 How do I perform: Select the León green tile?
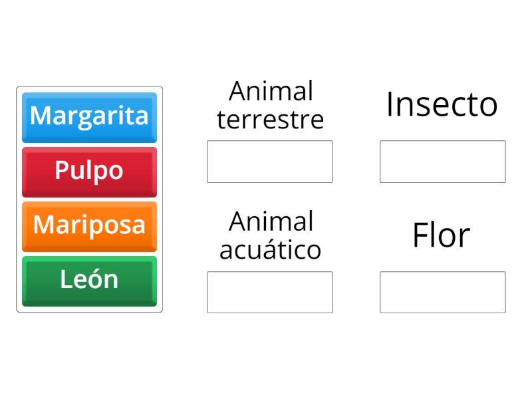pyautogui.click(x=89, y=280)
